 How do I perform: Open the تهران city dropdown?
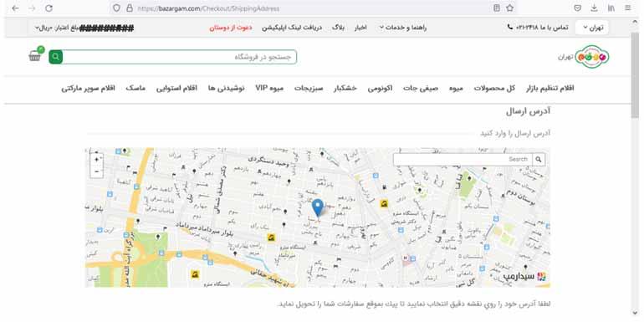pos(592,28)
